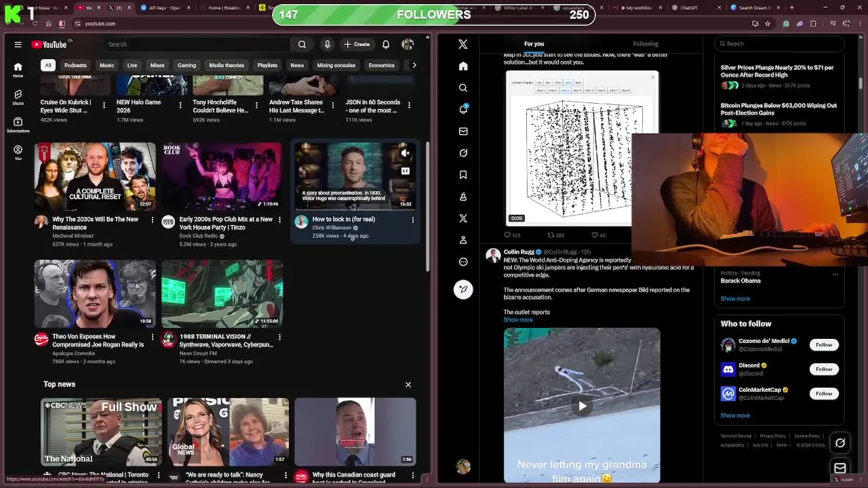Viewport: 868px width, 488px height.
Task: Open the YouTube hamburger guide menu
Action: pyautogui.click(x=18, y=45)
